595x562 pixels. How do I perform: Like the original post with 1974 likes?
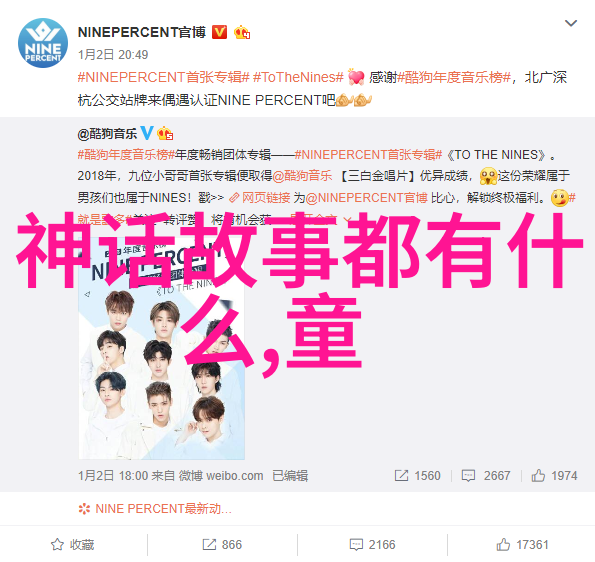point(554,476)
